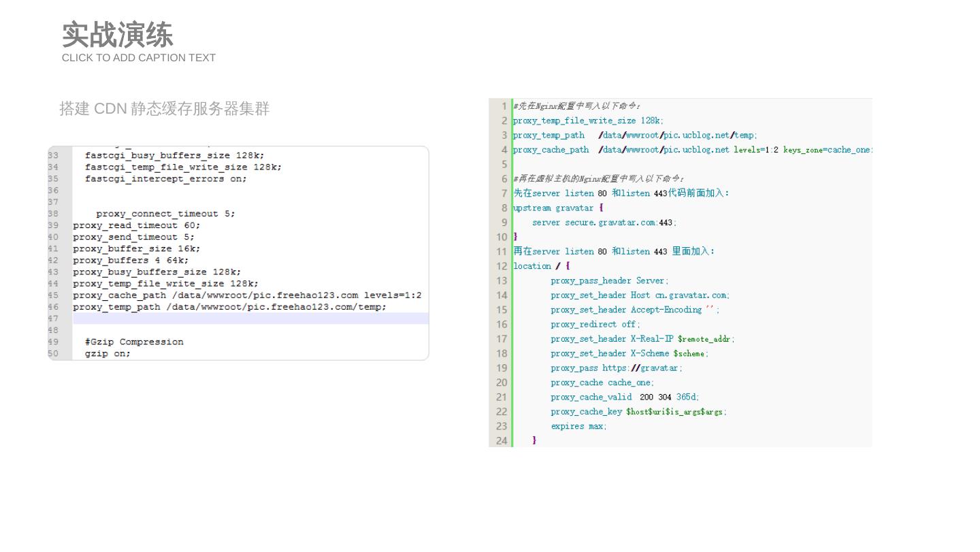Click the CLICK TO ADD CAPTION TEXT placeholder
The image size is (980, 552).
coord(138,58)
